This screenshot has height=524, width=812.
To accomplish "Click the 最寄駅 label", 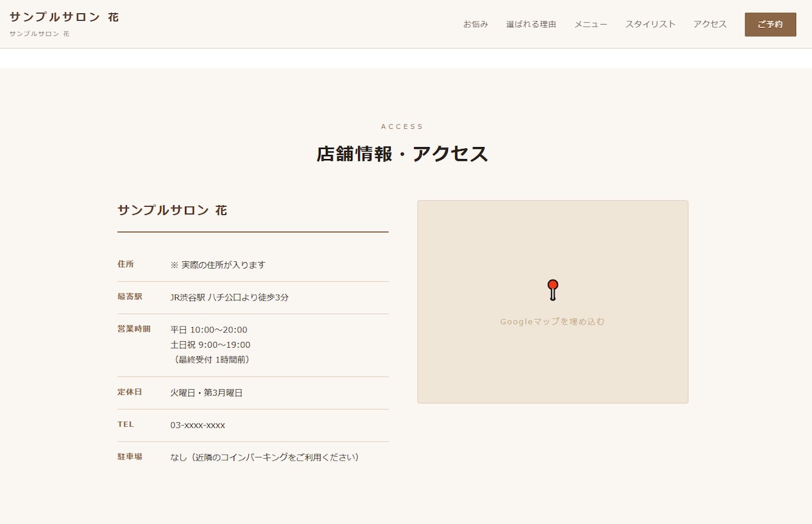I will pyautogui.click(x=130, y=297).
